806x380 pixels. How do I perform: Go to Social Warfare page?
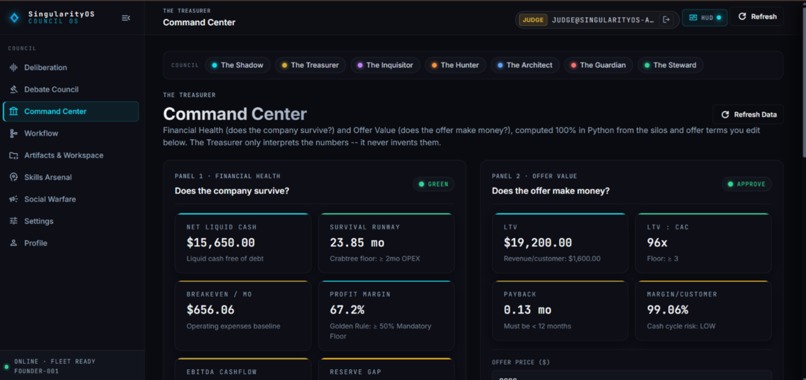tap(71, 199)
